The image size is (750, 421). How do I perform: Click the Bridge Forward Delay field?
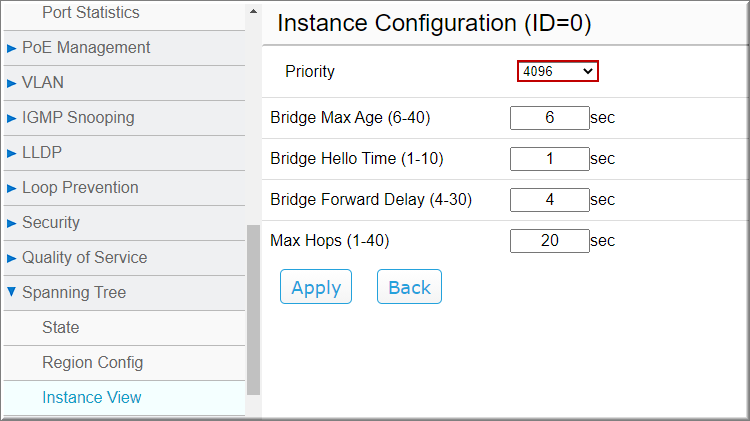(x=549, y=200)
